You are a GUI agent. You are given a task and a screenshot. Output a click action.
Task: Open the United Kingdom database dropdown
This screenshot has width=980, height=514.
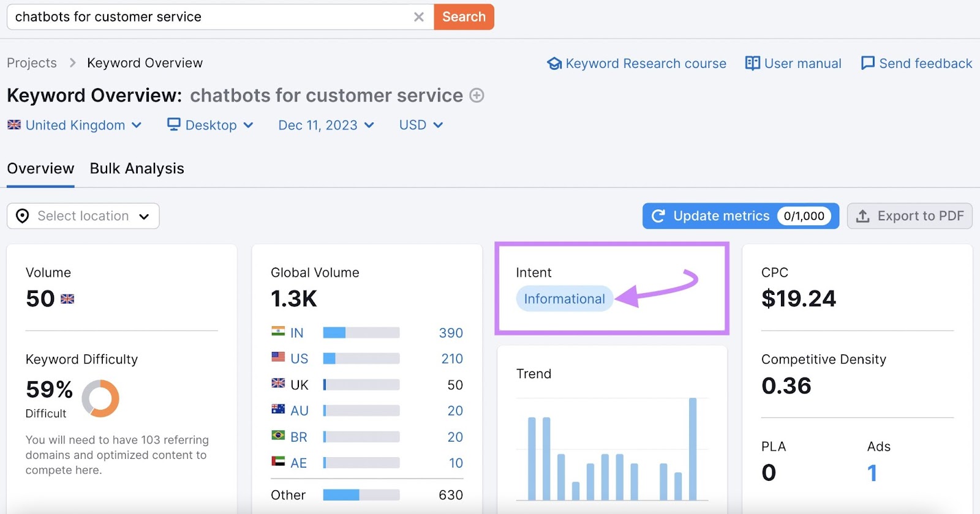pyautogui.click(x=75, y=125)
